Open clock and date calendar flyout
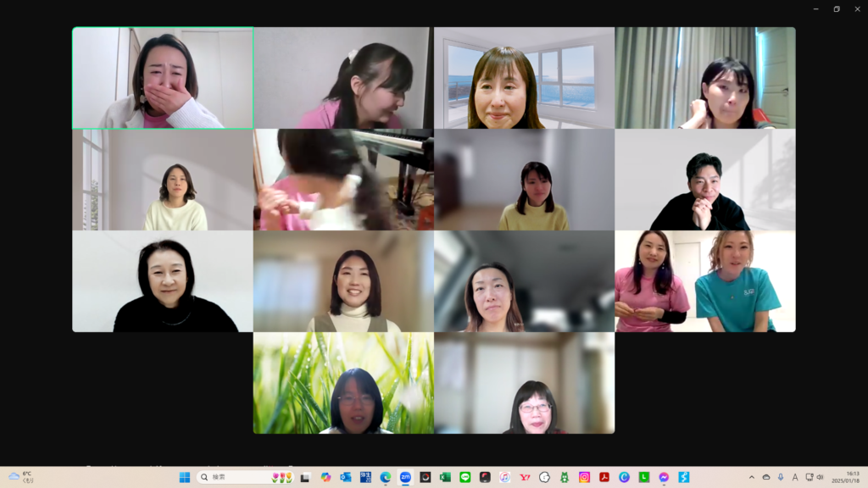This screenshot has height=488, width=868. [x=850, y=477]
